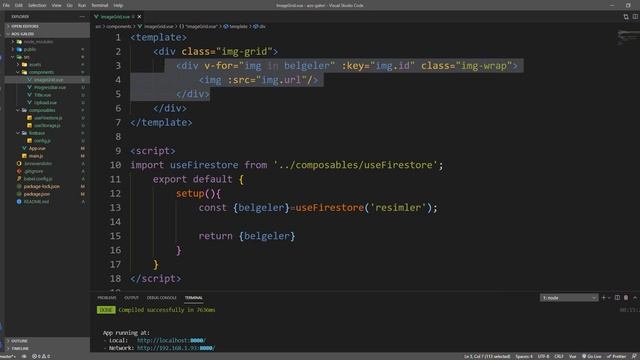Open package-lock.json in the explorer
This screenshot has width=640, height=360.
(x=47, y=187)
